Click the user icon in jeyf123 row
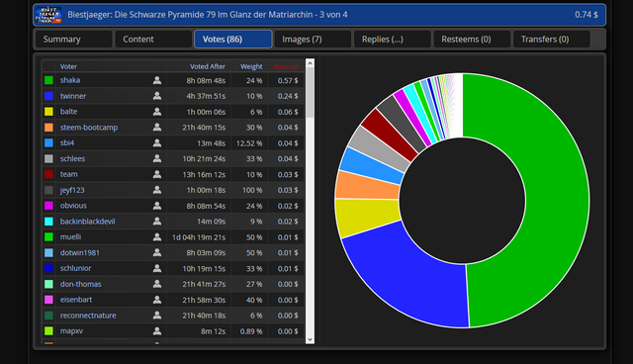This screenshot has width=633, height=364. tap(157, 190)
